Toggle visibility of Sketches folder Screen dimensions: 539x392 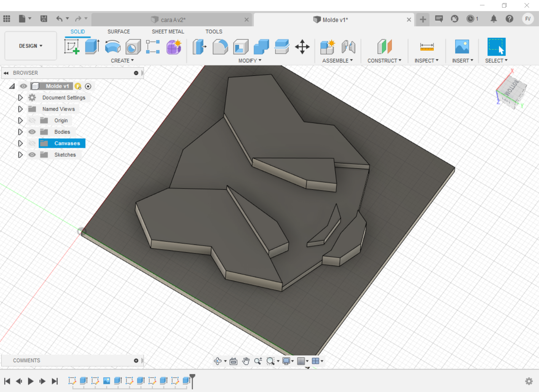coord(32,155)
